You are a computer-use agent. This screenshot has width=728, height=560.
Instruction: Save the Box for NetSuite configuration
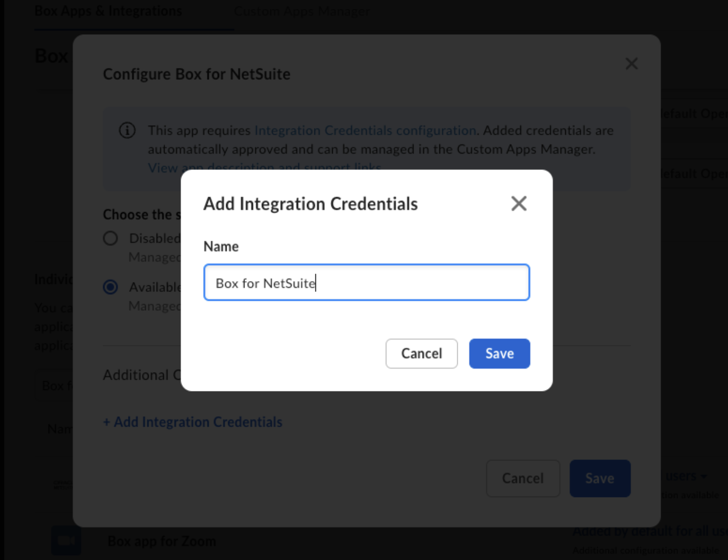click(x=600, y=478)
